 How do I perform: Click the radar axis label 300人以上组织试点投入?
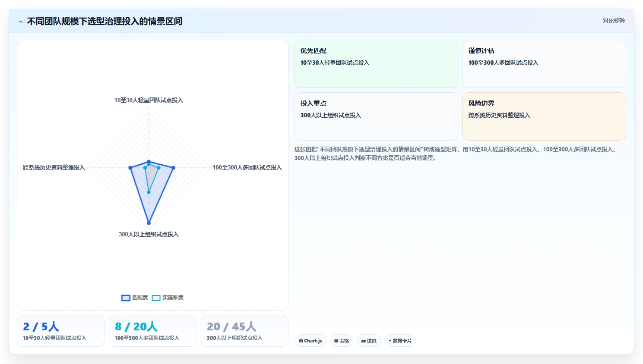tap(149, 234)
